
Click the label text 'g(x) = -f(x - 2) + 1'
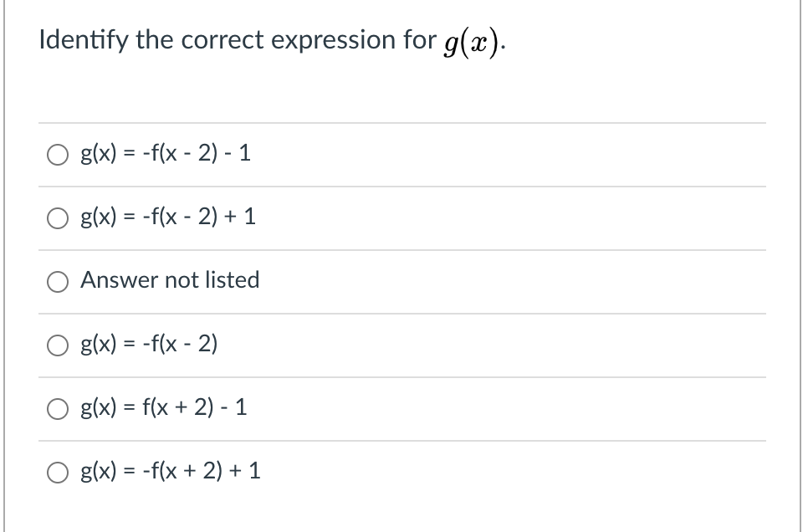[x=168, y=217]
